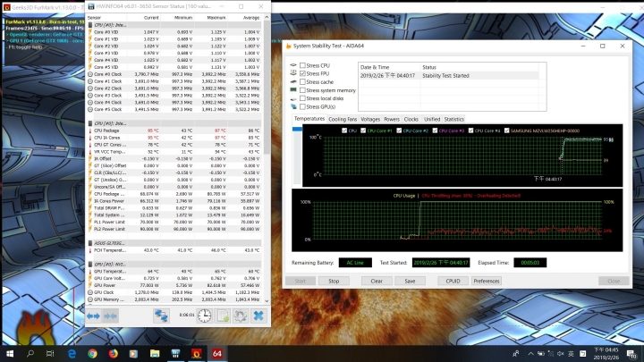Launch Firefox from the taskbar
This screenshot has width=644, height=362.
pyautogui.click(x=113, y=353)
